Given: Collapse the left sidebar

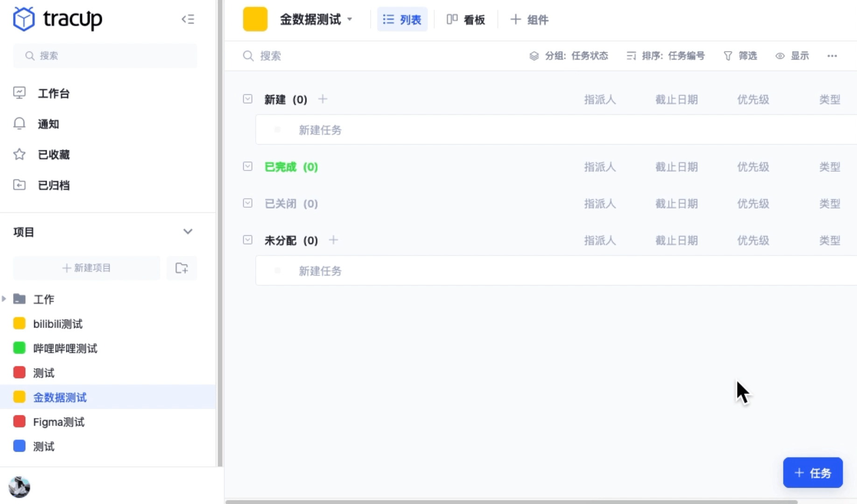Looking at the screenshot, I should [188, 19].
